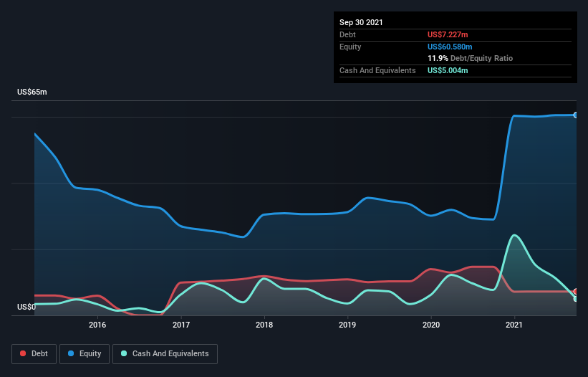Click the teal Cash And Equivalents legend dot

point(124,353)
